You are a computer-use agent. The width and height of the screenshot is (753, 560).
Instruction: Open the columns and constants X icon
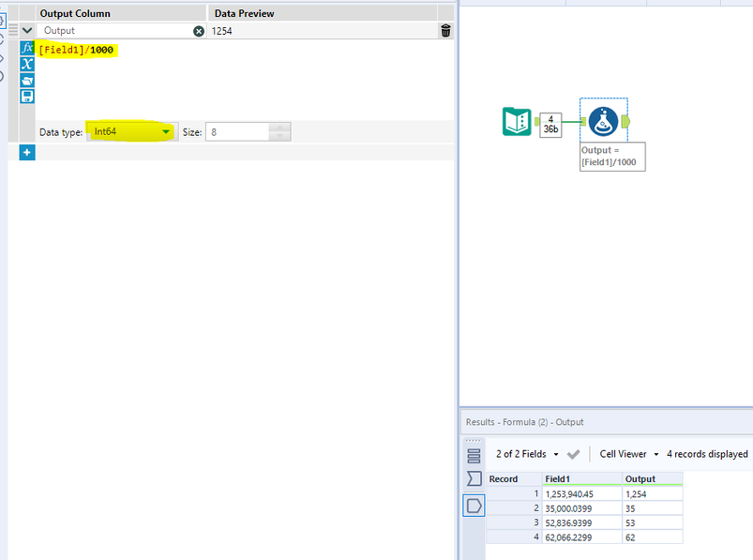pos(27,64)
